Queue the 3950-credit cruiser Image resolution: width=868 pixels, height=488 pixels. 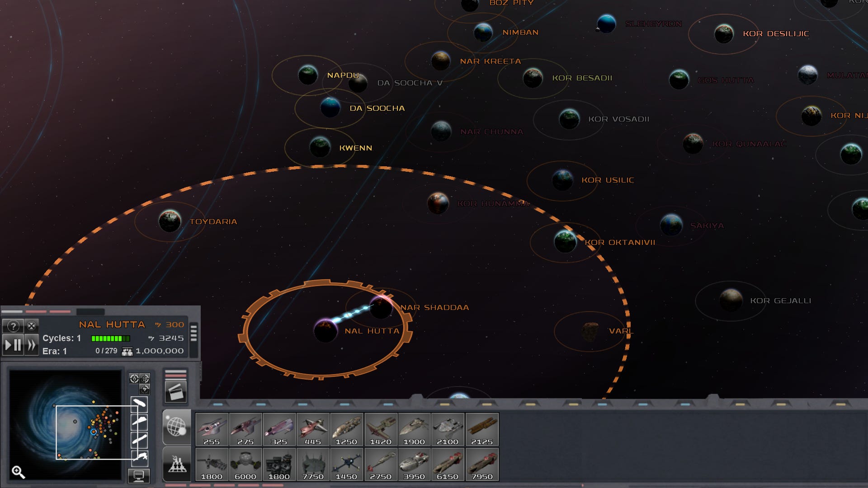coord(414,464)
